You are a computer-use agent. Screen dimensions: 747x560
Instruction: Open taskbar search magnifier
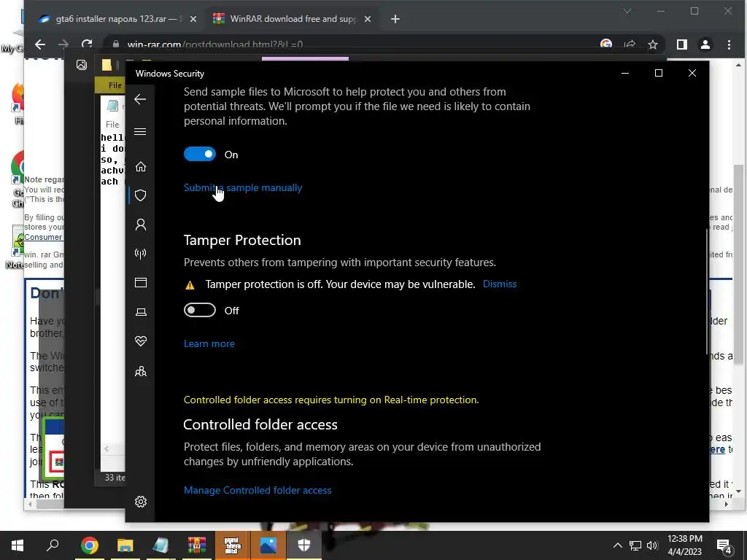(53, 545)
